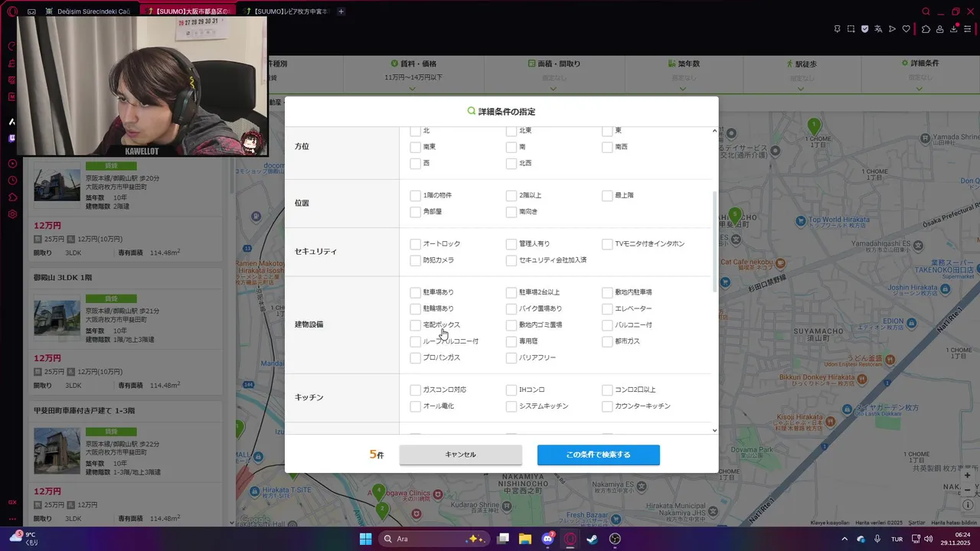This screenshot has height=551, width=980.
Task: Open the downloads icon
Action: click(x=953, y=29)
